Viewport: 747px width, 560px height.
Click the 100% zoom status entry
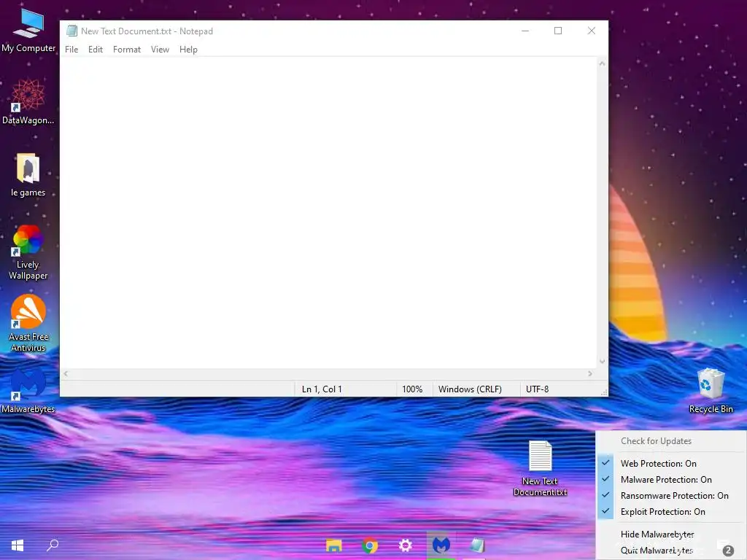412,389
